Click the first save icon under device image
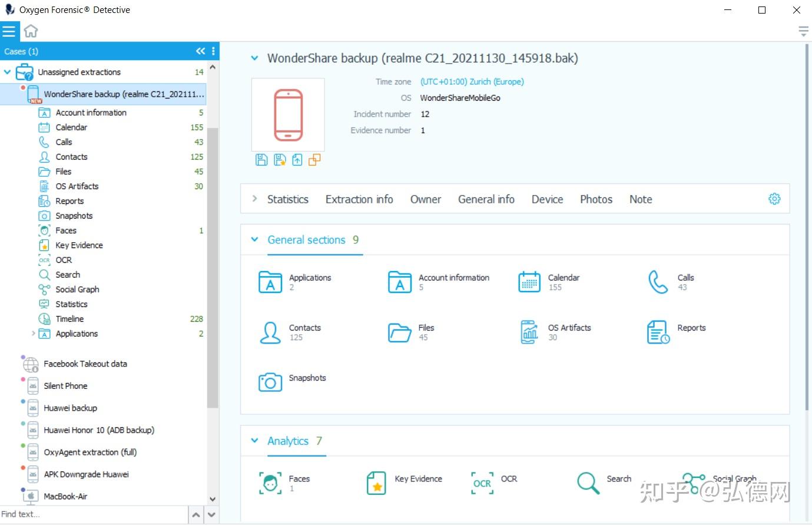Viewport: 812px width, 525px height. click(x=262, y=160)
